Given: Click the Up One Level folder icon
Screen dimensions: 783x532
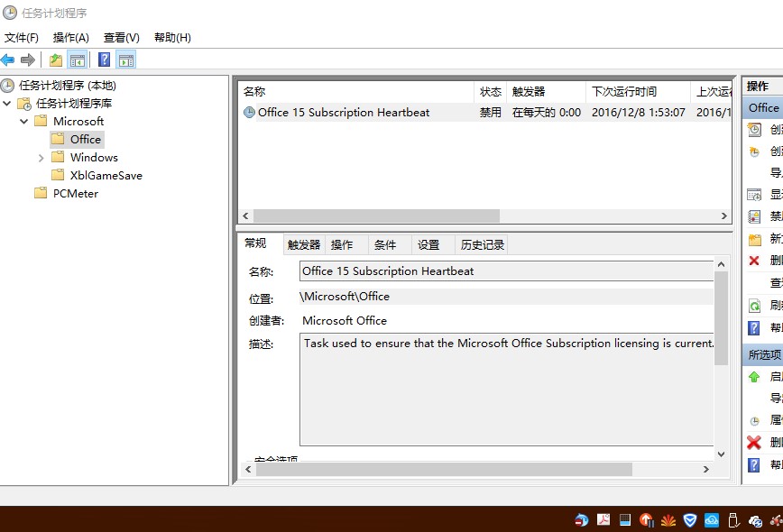Looking at the screenshot, I should (55, 60).
